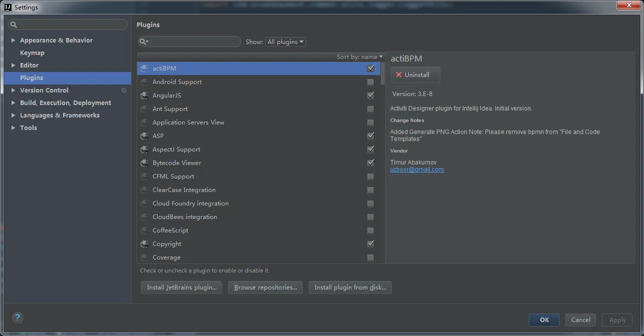Tick the ClearCase Integration checkbox

(x=370, y=190)
